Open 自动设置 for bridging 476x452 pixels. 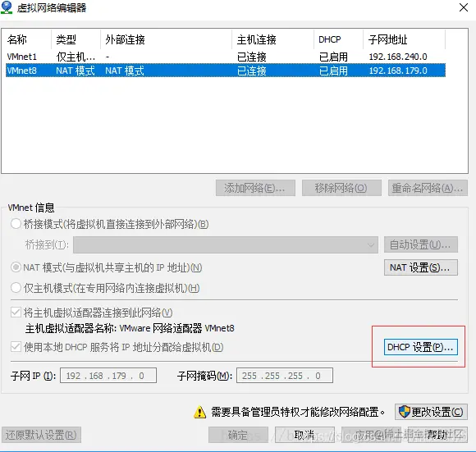click(x=421, y=244)
